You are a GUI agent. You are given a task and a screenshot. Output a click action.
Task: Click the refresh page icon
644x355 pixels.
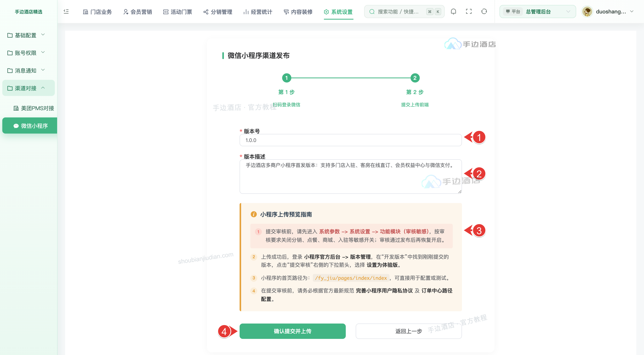(484, 12)
